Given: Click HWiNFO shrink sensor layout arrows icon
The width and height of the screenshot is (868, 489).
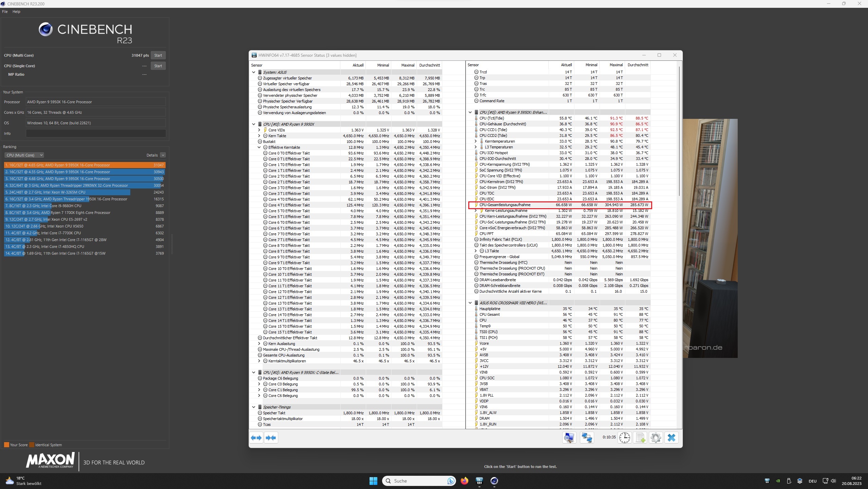Looking at the screenshot, I should pyautogui.click(x=271, y=438).
